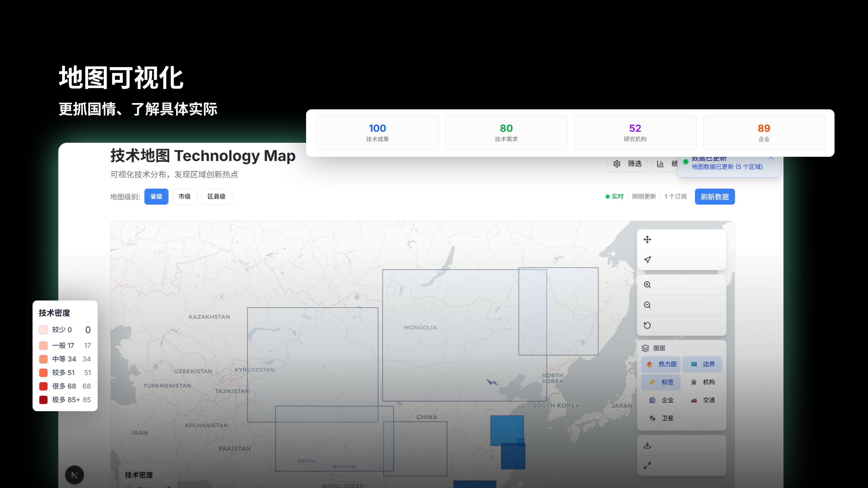Enable the 机构 institutions layer
868x488 pixels.
click(x=702, y=382)
